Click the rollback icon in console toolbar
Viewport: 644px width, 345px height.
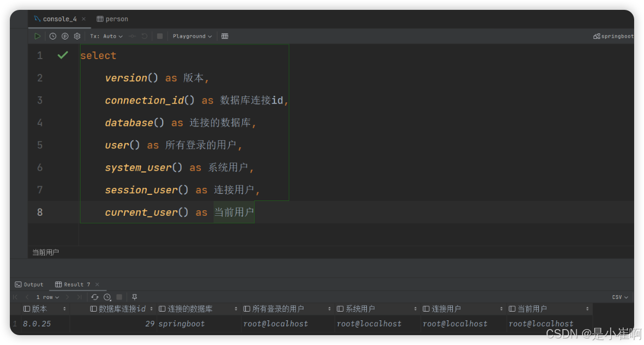[145, 36]
